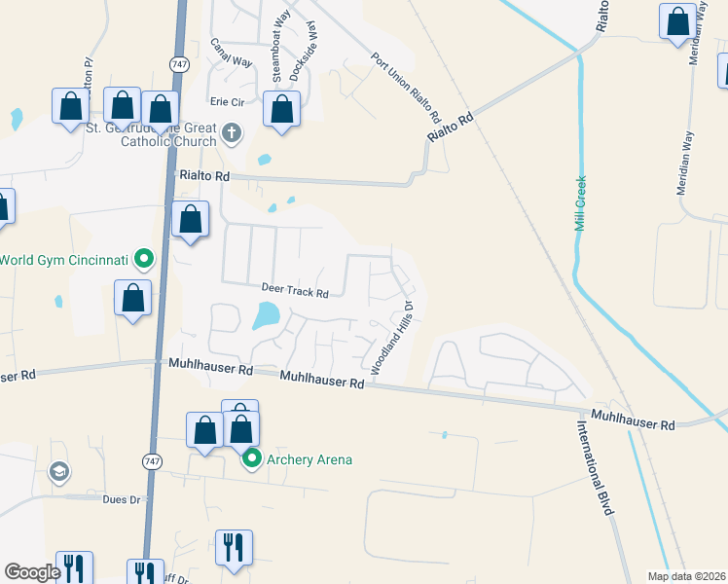Image resolution: width=728 pixels, height=584 pixels.
Task: Click the lower Route 747 shield near Dues Dr
Action: [152, 461]
